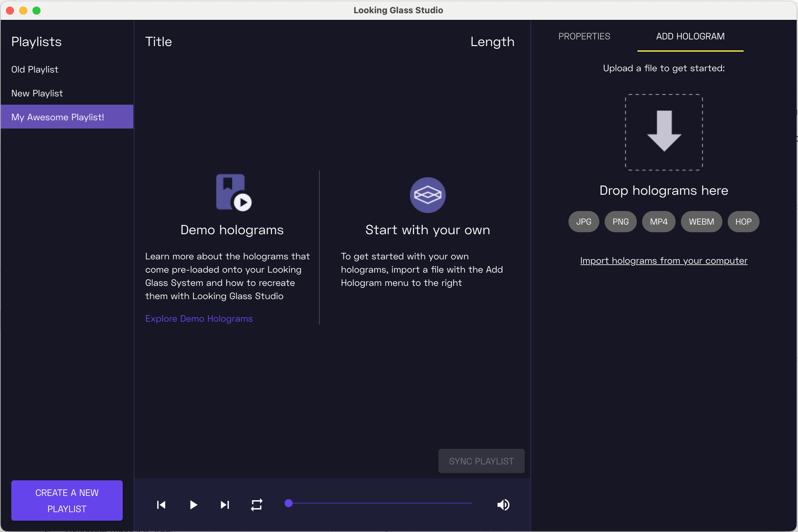Screen dimensions: 798x532
Task: Select the Add Hologram tab
Action: click(x=690, y=36)
